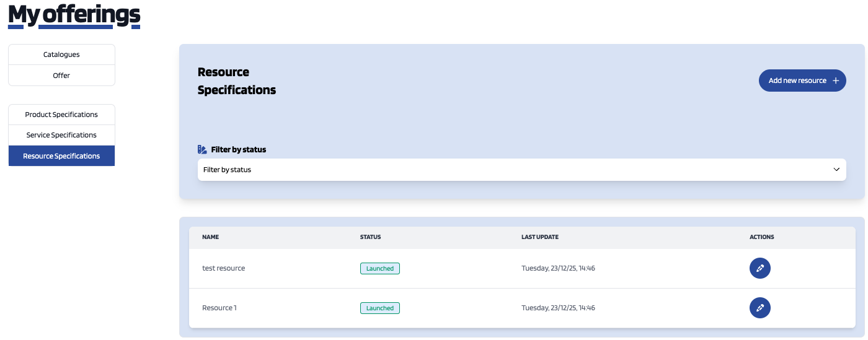This screenshot has width=868, height=340.
Task: Switch to the Offer section
Action: point(61,76)
